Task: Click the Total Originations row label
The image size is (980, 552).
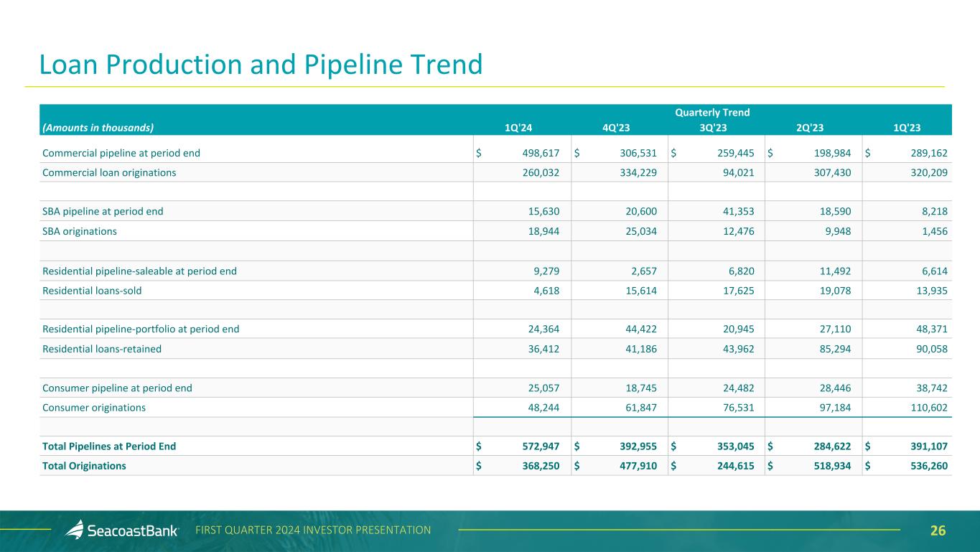Action: 84,466
